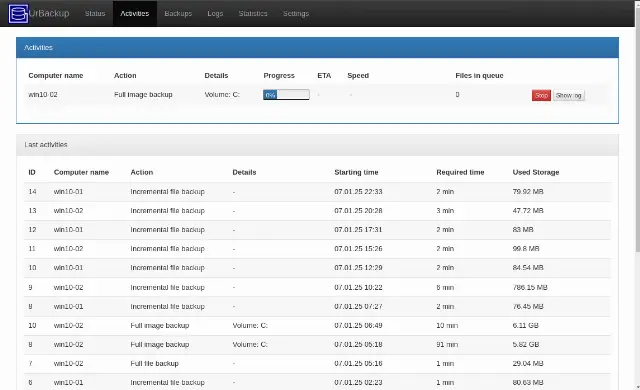This screenshot has height=390, width=640.
Task: Open the Logs tab
Action: tap(215, 13)
